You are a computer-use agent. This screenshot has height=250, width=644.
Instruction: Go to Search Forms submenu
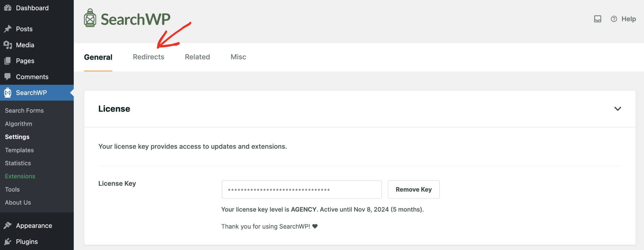tap(24, 110)
